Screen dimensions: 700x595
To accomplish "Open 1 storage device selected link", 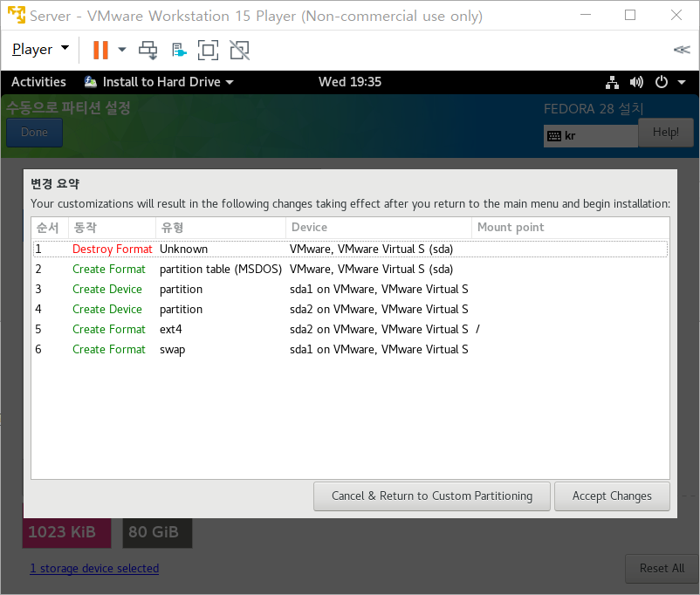I will tap(94, 568).
